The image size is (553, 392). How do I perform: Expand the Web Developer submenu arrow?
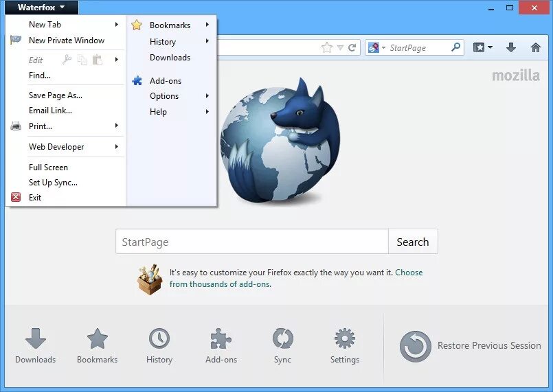pos(117,146)
